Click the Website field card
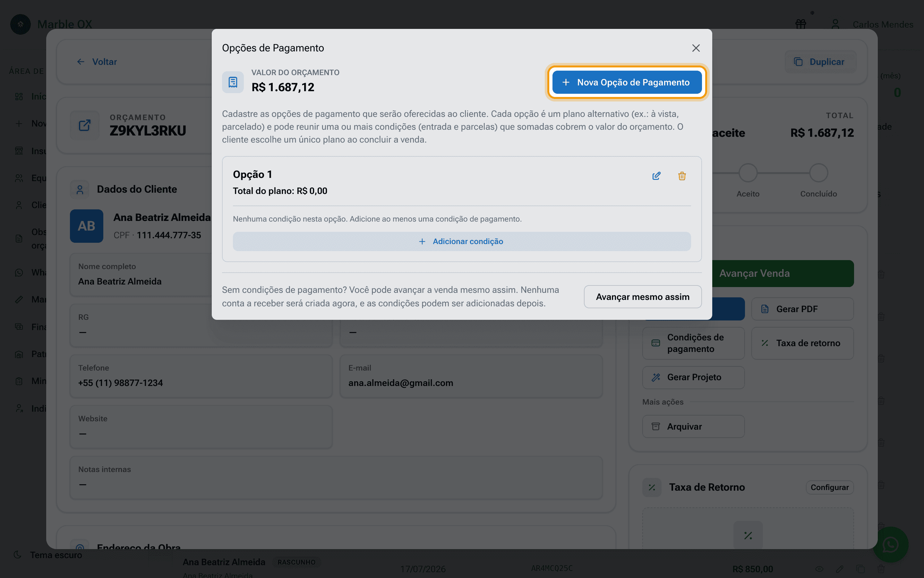 (201, 427)
